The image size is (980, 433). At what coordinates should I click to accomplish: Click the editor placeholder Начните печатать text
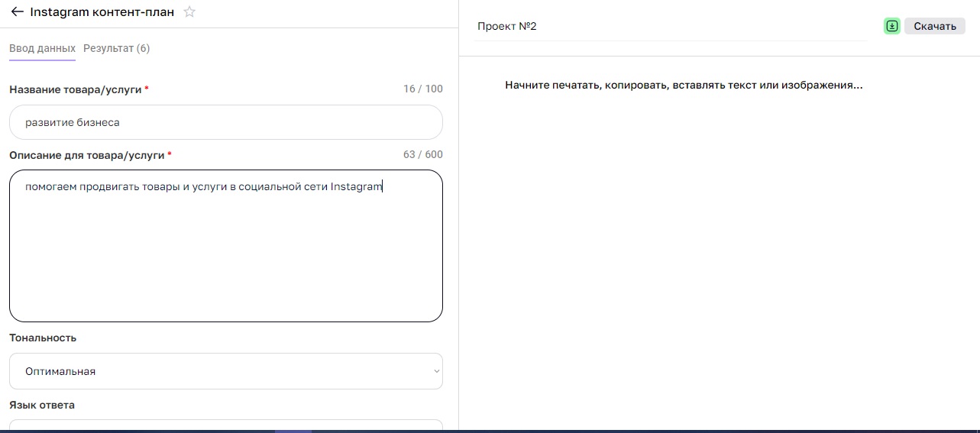coord(684,86)
